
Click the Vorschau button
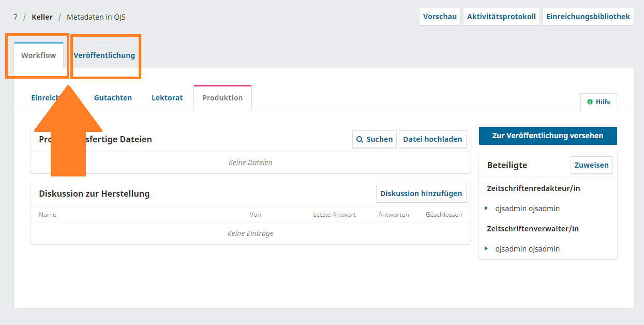coord(440,17)
